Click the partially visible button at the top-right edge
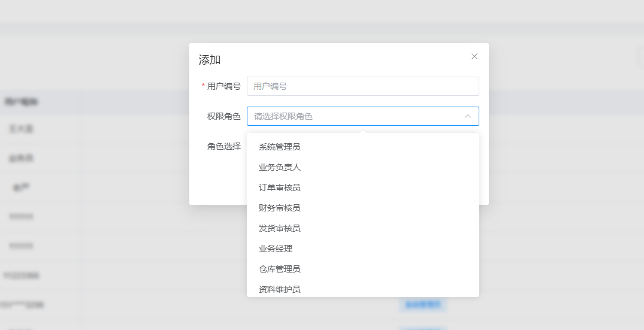This screenshot has height=330, width=644. pos(640,57)
